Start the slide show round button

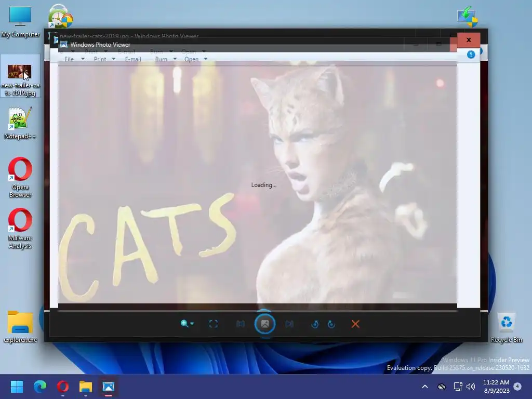[264, 324]
